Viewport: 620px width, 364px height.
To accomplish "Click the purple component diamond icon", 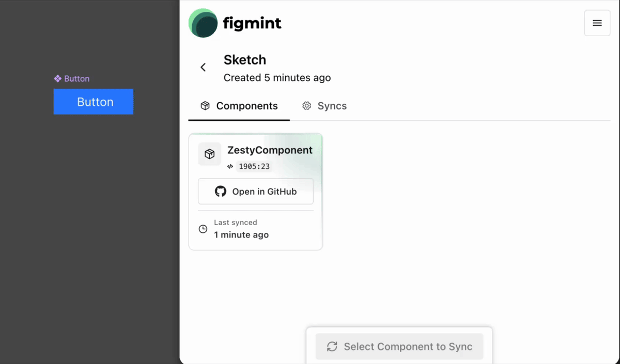I will pos(58,78).
